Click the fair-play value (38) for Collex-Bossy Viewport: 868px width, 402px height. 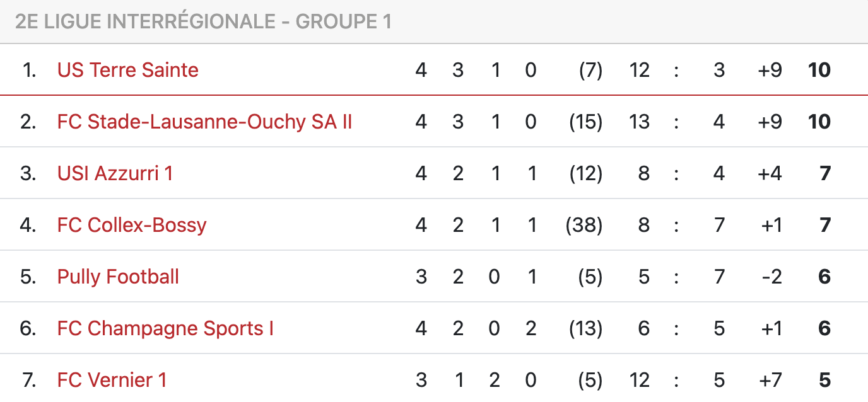point(584,225)
